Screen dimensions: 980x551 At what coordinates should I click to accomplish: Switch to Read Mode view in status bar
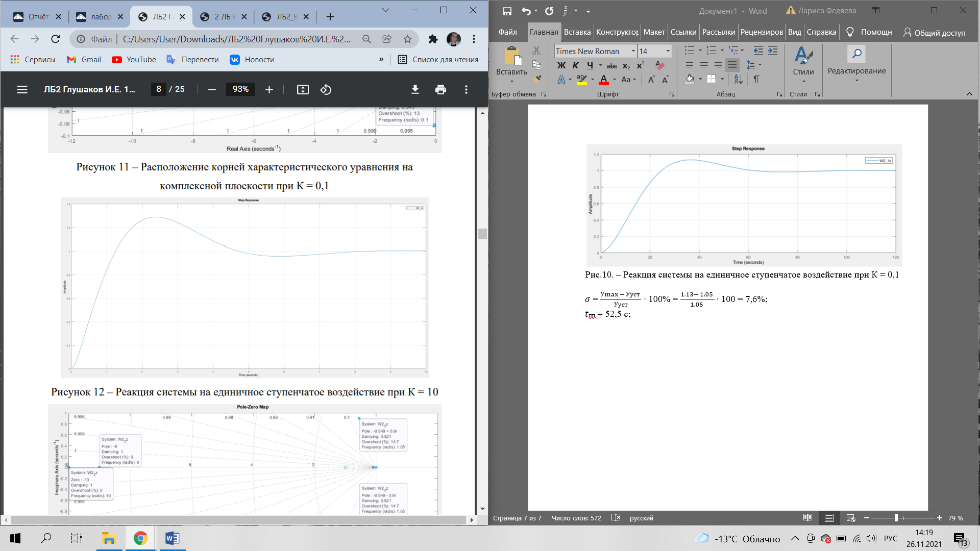click(x=807, y=518)
